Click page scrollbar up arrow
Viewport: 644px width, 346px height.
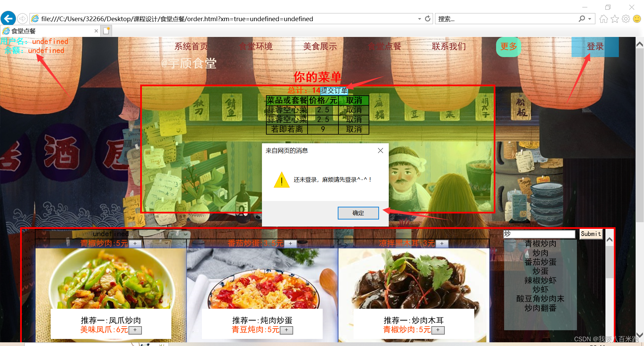[640, 44]
